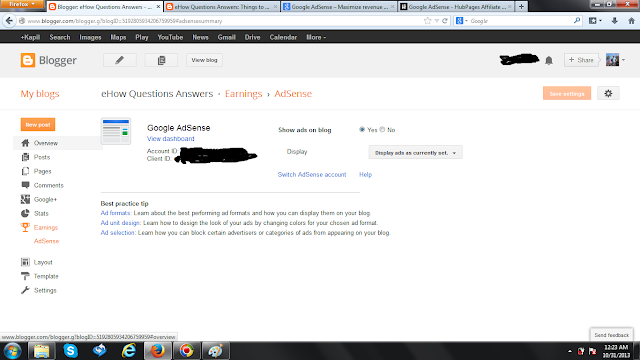Select Yes for Show ads on blog
The height and width of the screenshot is (360, 640).
pyautogui.click(x=362, y=129)
